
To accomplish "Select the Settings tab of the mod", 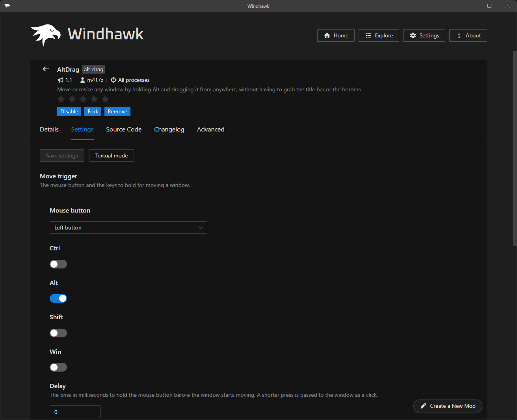I will tap(82, 129).
